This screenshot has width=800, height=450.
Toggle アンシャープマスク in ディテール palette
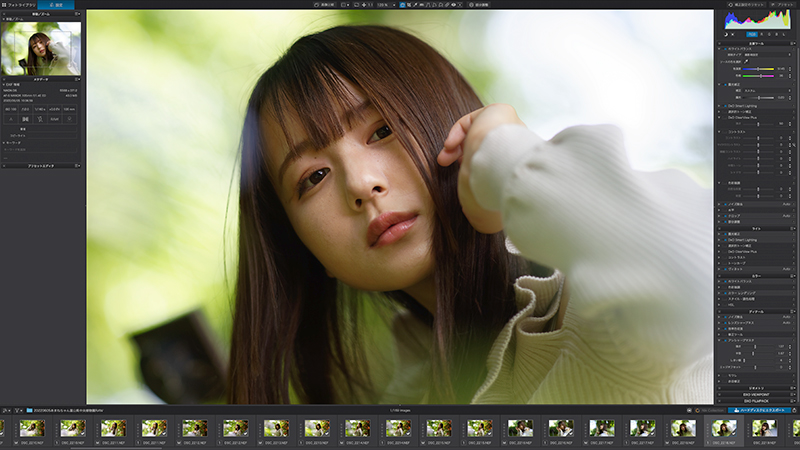tap(725, 340)
